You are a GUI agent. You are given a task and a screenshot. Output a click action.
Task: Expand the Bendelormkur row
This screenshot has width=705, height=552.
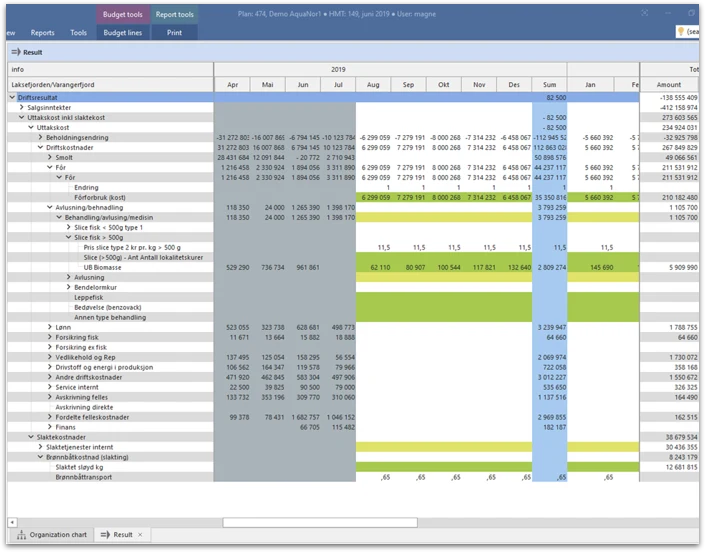69,287
